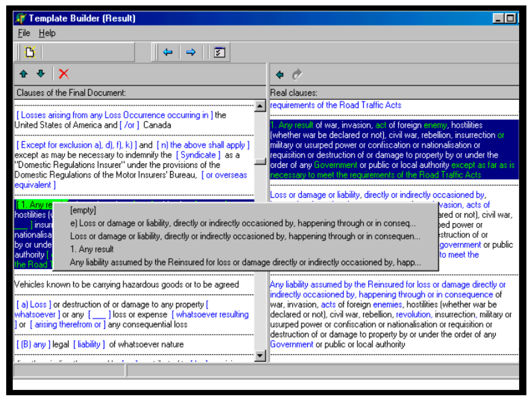
Task: Click the [ Syndicate ] placeholder link
Action: [198, 155]
